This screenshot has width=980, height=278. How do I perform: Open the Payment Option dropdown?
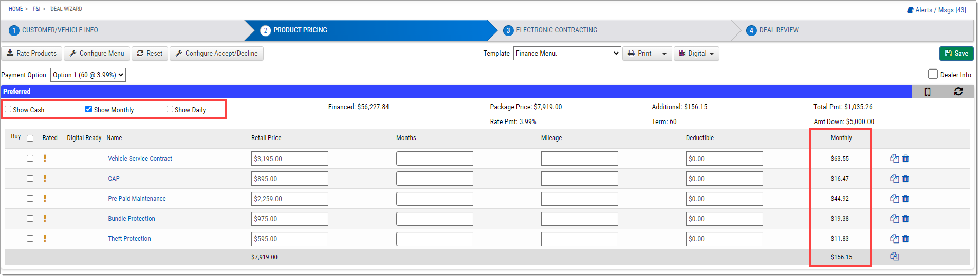(88, 75)
